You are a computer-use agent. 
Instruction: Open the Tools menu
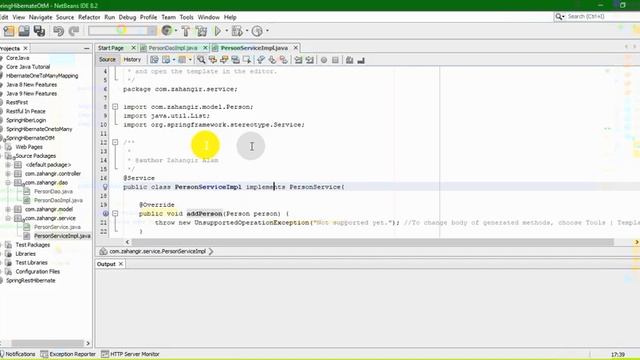187,17
